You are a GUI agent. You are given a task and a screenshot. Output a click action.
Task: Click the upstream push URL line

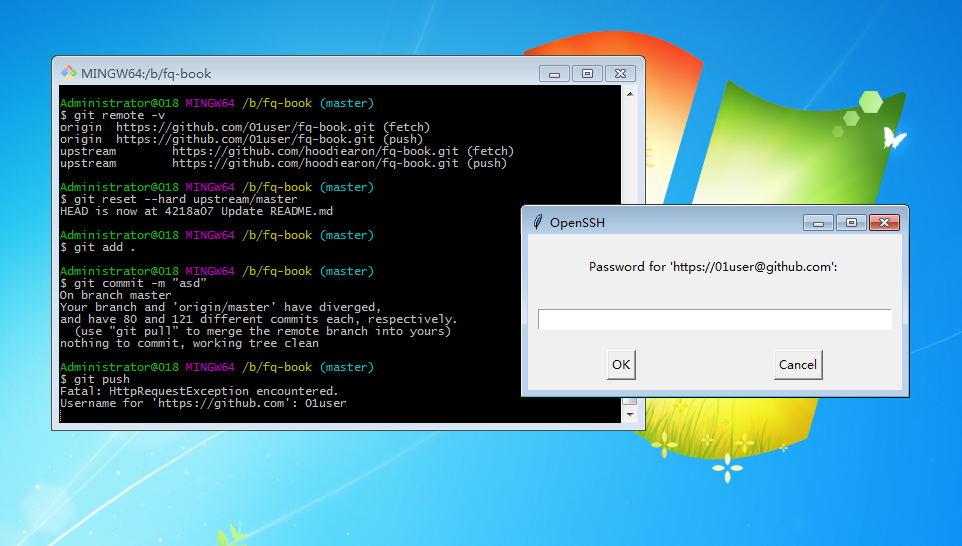[283, 163]
